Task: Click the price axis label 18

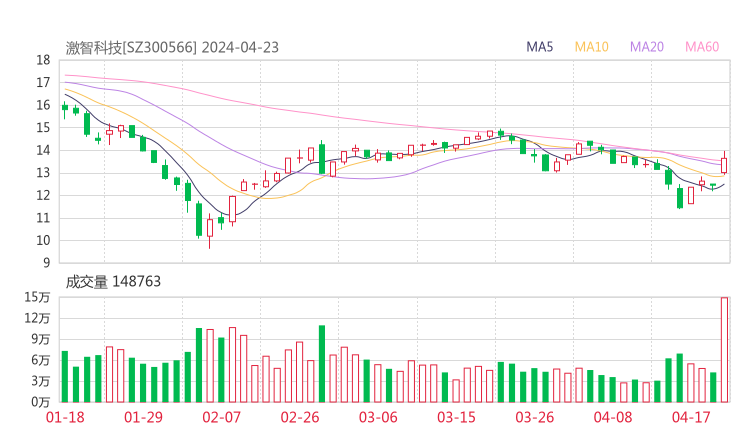Action: [x=43, y=60]
